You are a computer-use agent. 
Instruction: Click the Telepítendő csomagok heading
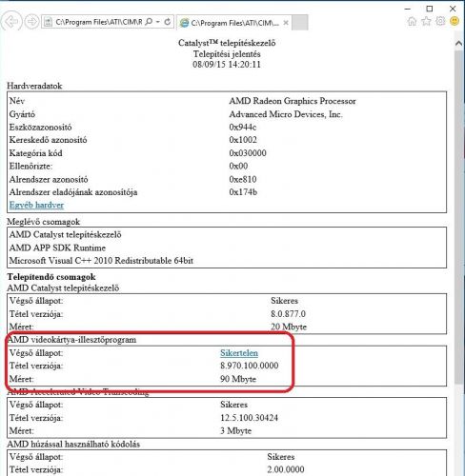(x=51, y=277)
